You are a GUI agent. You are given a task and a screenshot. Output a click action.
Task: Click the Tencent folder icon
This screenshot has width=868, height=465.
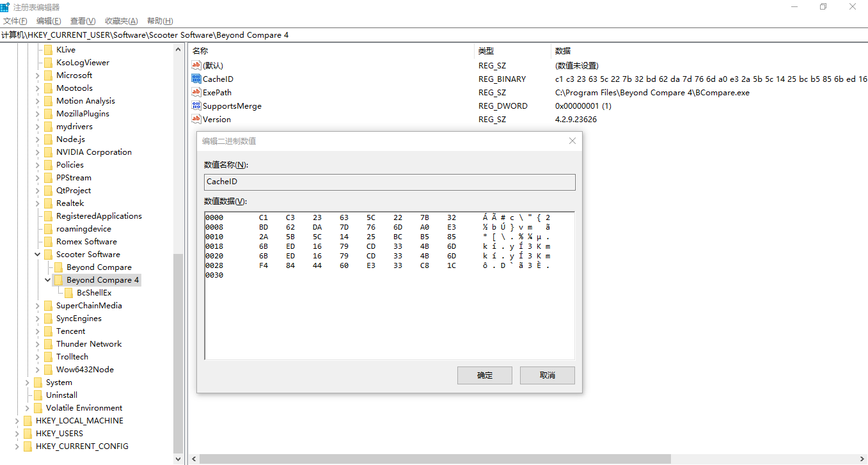coord(49,331)
